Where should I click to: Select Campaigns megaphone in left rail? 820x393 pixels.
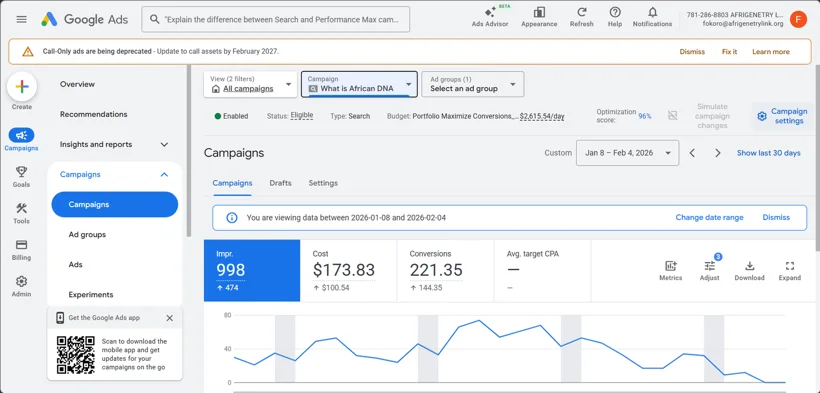21,136
